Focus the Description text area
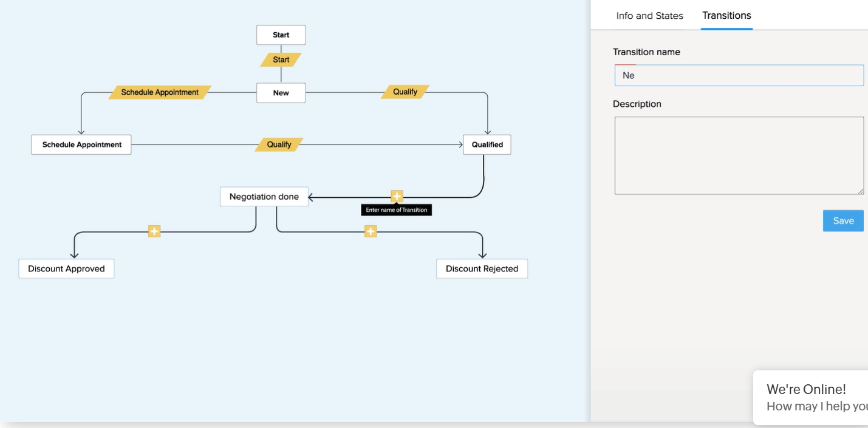The height and width of the screenshot is (428, 868). click(x=739, y=155)
